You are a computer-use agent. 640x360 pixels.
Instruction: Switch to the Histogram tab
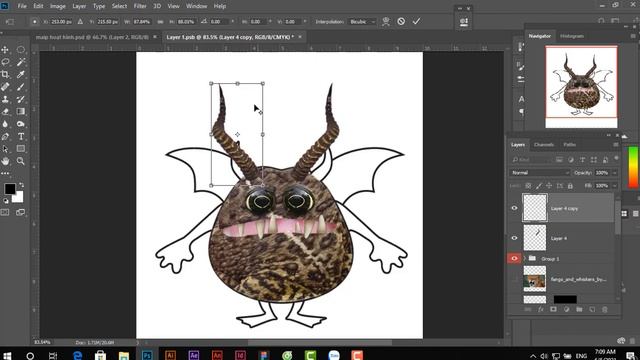(x=572, y=36)
